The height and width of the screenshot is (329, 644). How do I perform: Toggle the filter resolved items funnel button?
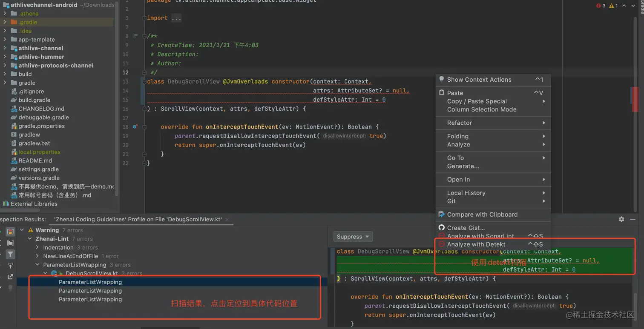point(11,255)
